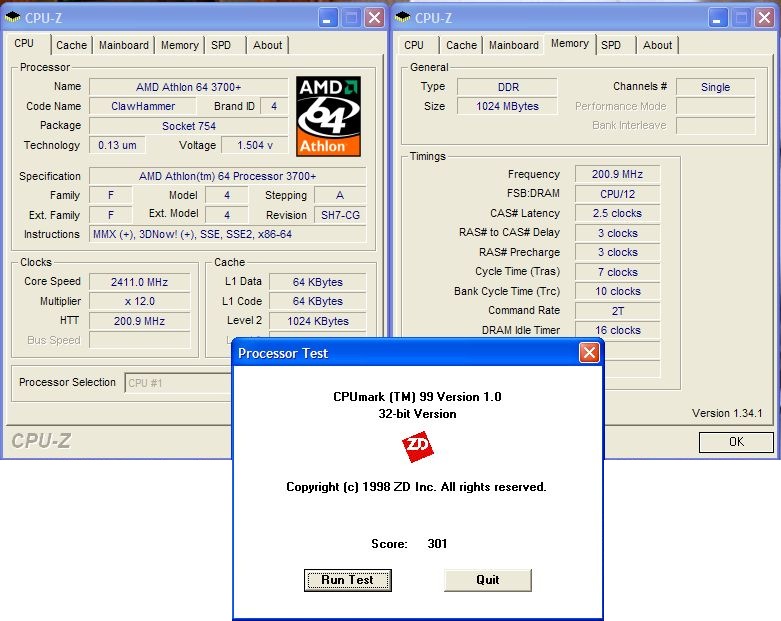781x621 pixels.
Task: Click the memory Frequency value 200.9 MHz
Action: click(x=618, y=174)
